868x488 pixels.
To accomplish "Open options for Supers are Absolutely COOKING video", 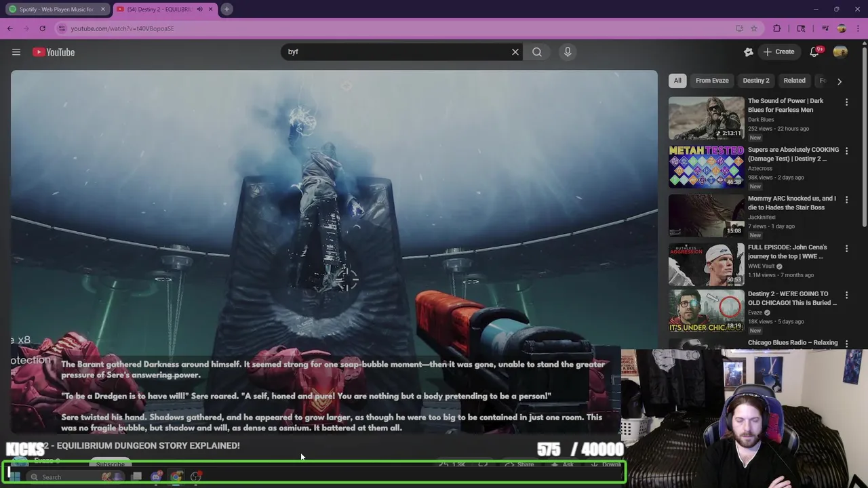I will coord(846,151).
